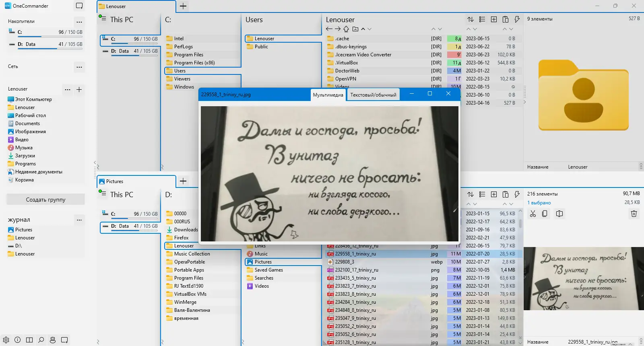Image resolution: width=644 pixels, height=346 pixels.
Task: Click paste icon in top Lenouser pane
Action: coord(506,19)
